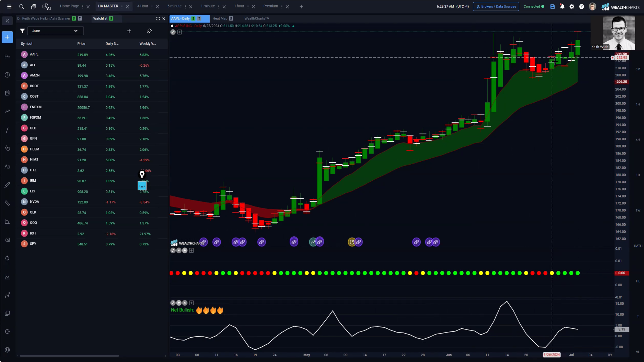Maximize the Watchlist panel
644x362 pixels.
tap(158, 19)
